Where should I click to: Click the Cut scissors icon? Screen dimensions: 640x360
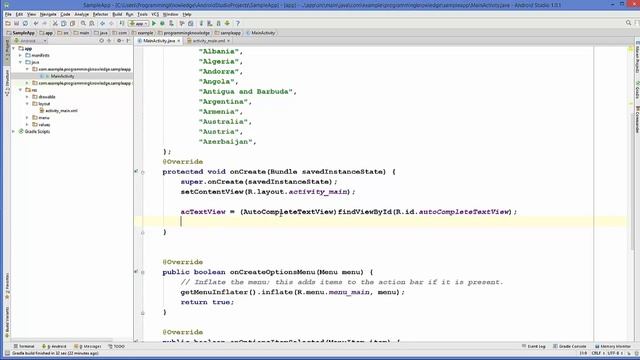(x=55, y=24)
